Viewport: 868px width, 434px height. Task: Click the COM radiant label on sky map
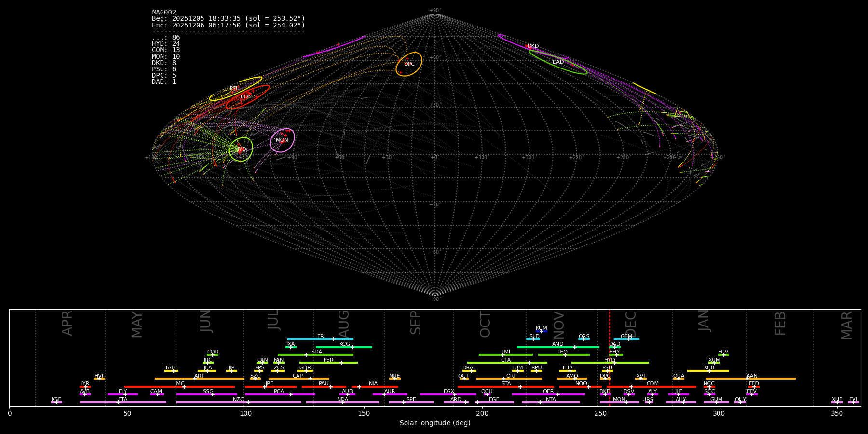coord(246,97)
